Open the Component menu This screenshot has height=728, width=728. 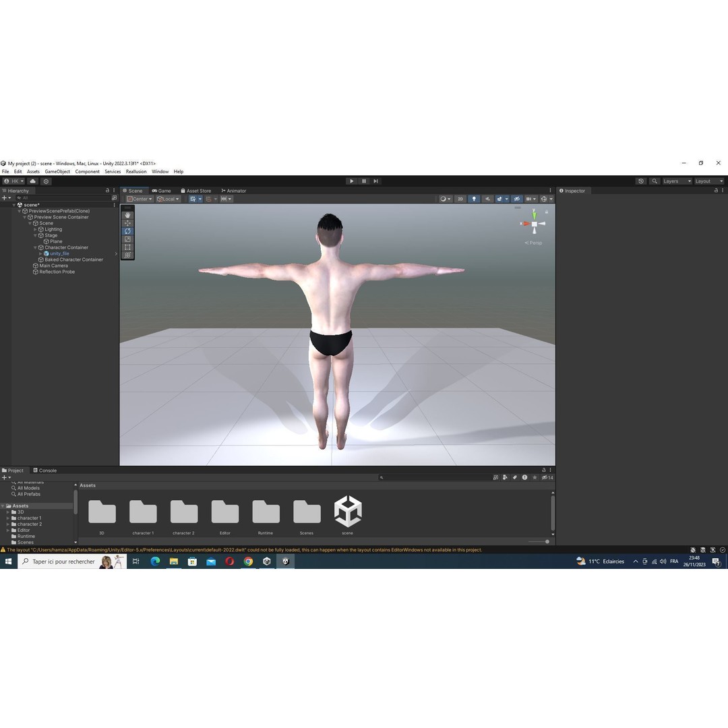click(87, 171)
